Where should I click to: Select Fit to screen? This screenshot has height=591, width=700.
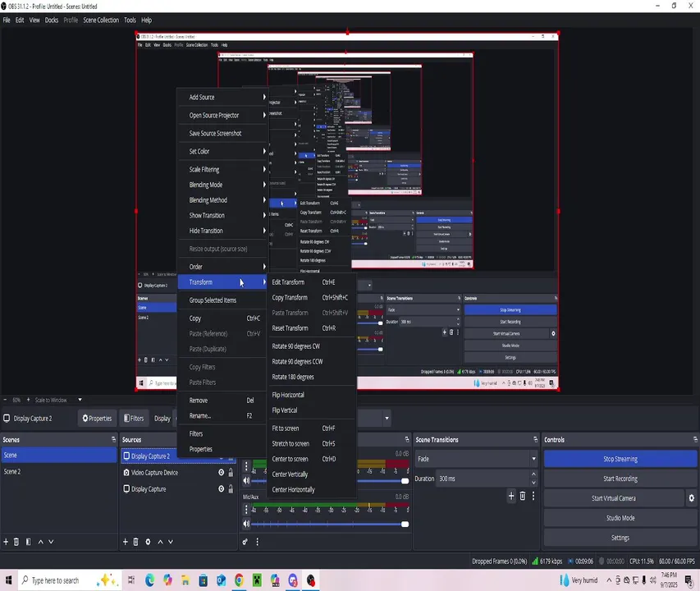coord(311,428)
